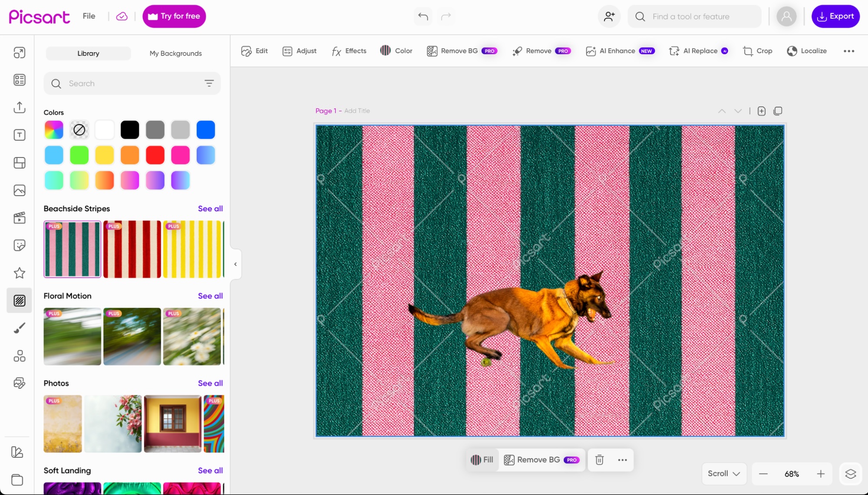Open the Layers panel icon
This screenshot has height=495, width=868.
pyautogui.click(x=850, y=474)
